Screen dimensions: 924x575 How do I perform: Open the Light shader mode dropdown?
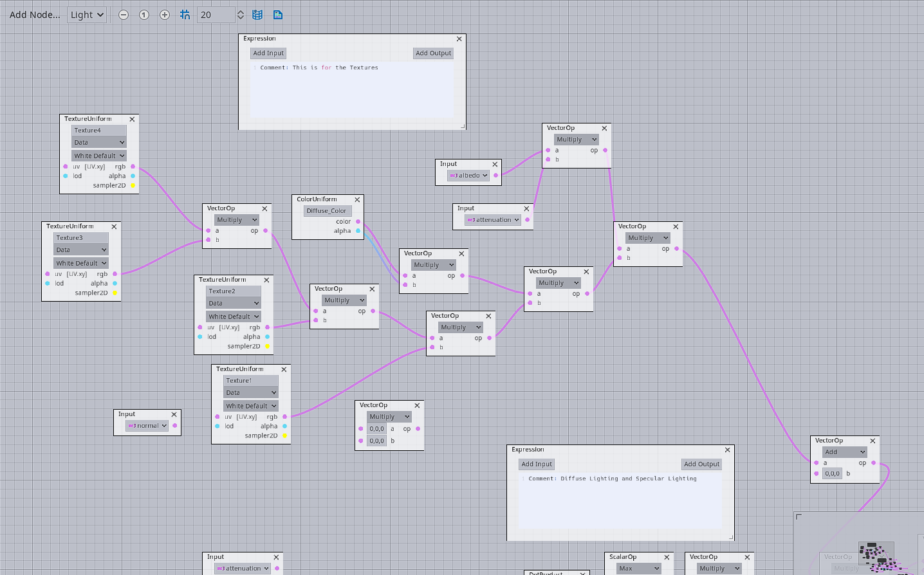tap(87, 15)
